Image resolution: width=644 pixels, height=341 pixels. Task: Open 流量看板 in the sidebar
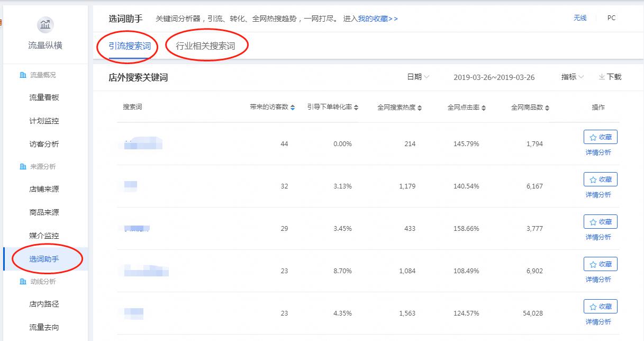pyautogui.click(x=44, y=98)
